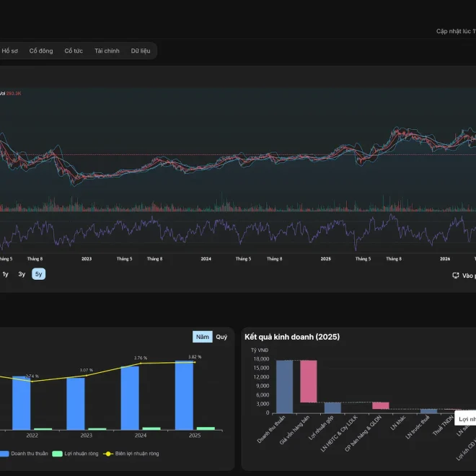Viewport: 476px width, 476px height.
Task: Click the 2022 blue revenue bar
Action: (21, 403)
